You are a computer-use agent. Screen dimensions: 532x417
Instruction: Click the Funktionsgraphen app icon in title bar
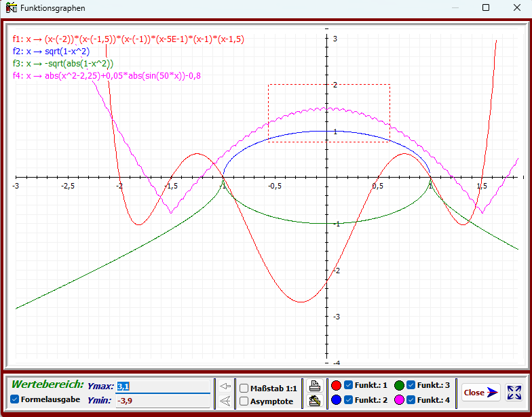click(10, 8)
